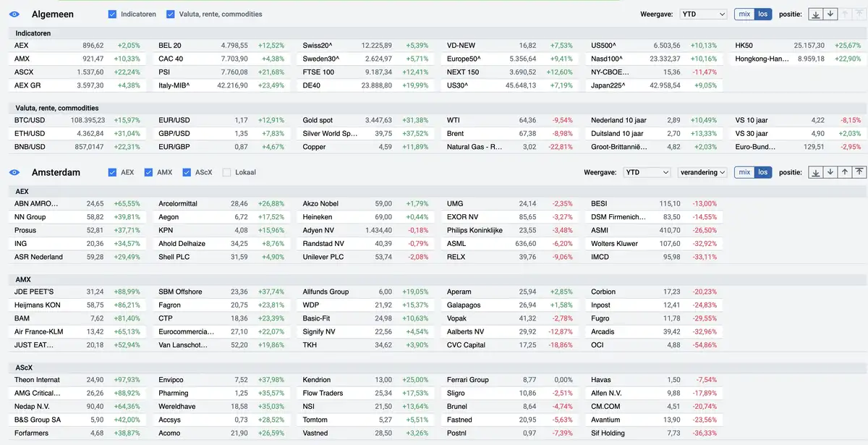Click Adyen NV
Screen dimensions: 868x445
click(x=318, y=231)
